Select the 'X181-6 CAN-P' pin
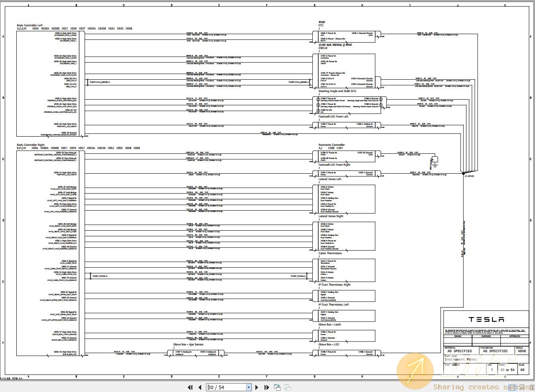Image resolution: width=535 pixels, height=392 pixels. 327,78
